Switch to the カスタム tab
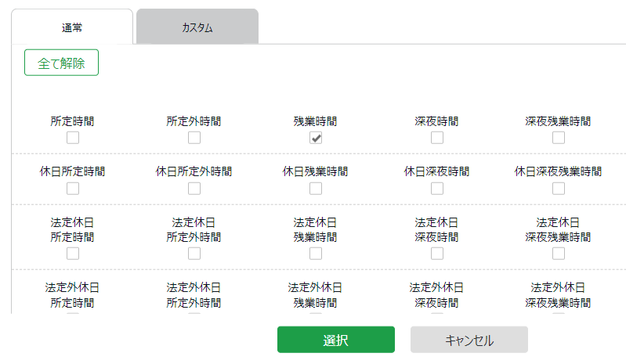The height and width of the screenshot is (364, 626). pyautogui.click(x=197, y=27)
